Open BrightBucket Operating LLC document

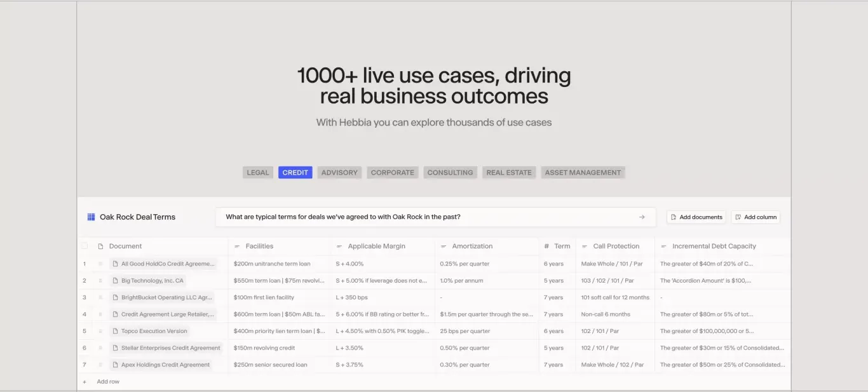162,297
